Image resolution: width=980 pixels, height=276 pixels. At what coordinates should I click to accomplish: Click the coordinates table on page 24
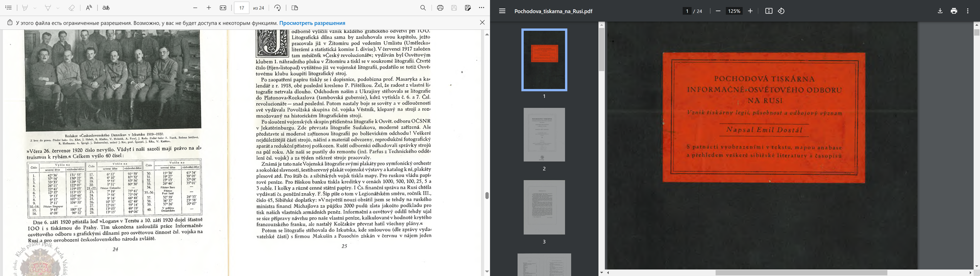point(115,188)
